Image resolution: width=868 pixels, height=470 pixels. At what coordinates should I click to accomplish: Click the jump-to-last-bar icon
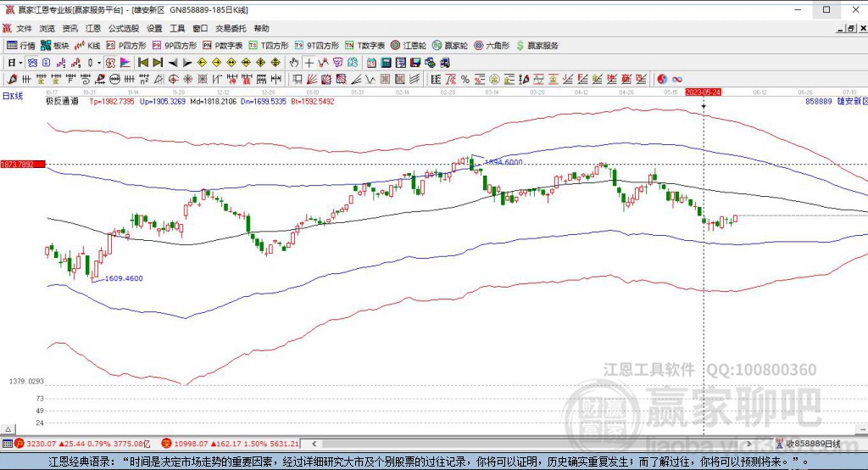pos(158,63)
